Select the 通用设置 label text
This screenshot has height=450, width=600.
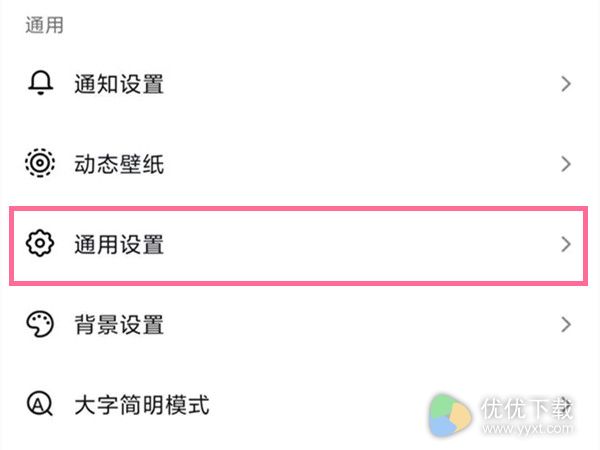tap(119, 245)
